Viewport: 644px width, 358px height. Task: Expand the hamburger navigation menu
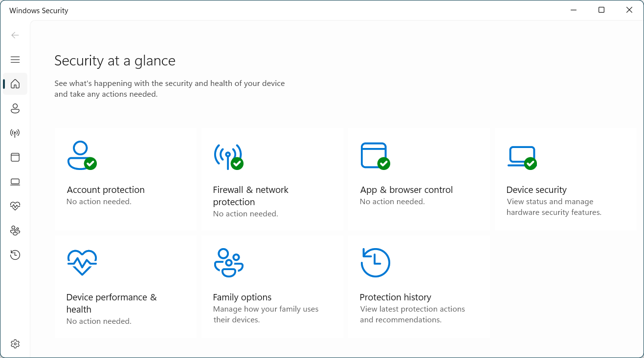15,60
